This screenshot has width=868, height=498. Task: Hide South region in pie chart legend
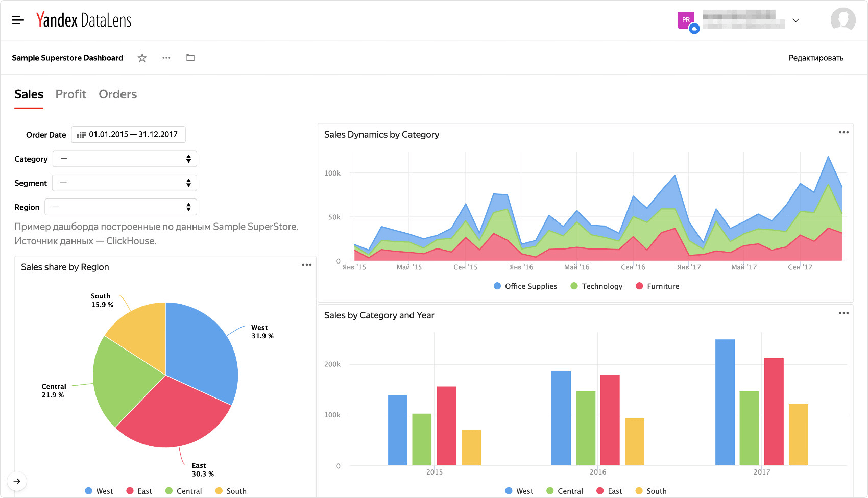[231, 491]
